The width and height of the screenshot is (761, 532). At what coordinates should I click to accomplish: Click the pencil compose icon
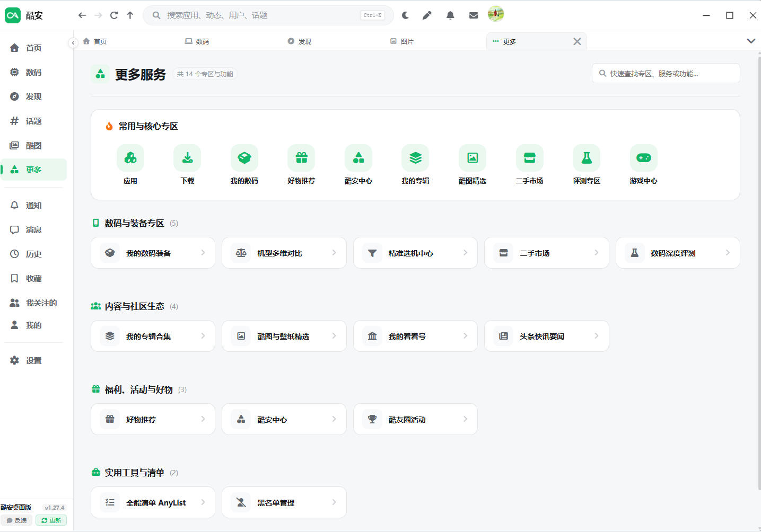pyautogui.click(x=427, y=15)
